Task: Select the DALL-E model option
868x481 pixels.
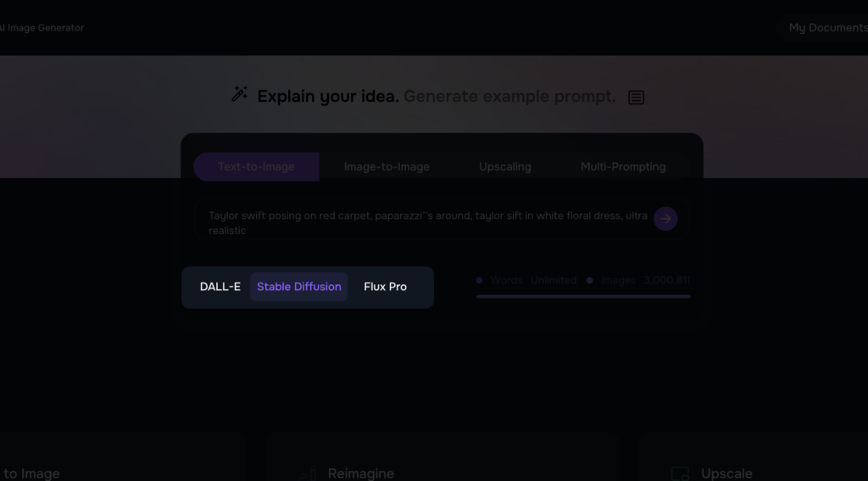Action: pos(220,287)
